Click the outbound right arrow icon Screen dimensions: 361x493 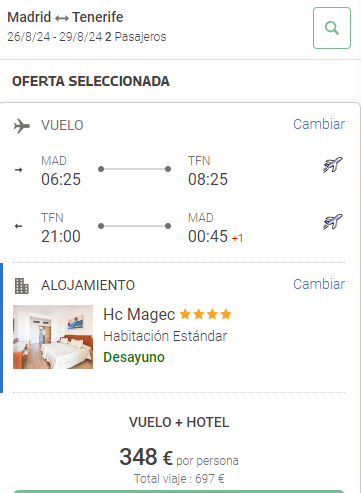[19, 170]
